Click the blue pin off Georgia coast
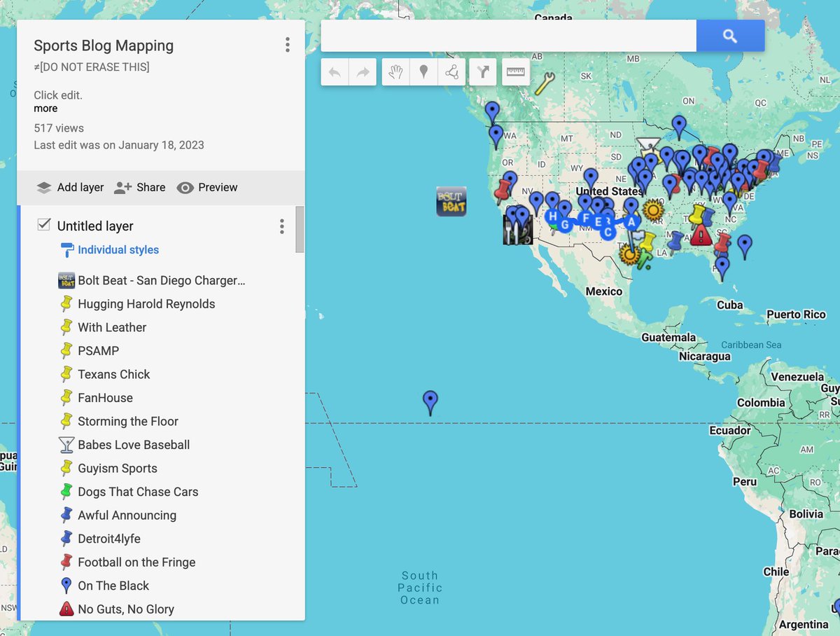 click(x=745, y=246)
